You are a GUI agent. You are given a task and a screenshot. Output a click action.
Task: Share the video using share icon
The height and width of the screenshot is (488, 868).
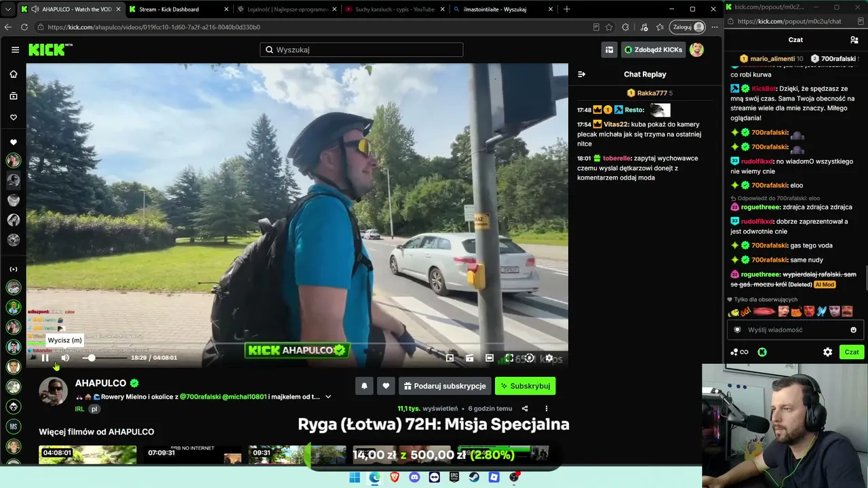pyautogui.click(x=525, y=409)
